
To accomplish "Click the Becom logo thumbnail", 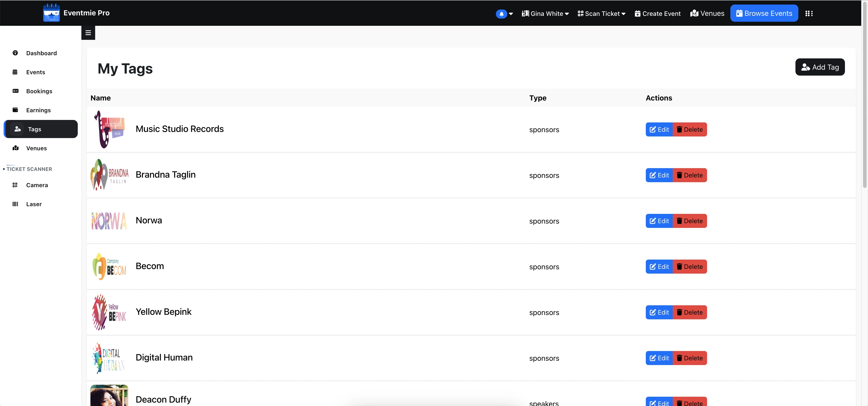I will (109, 266).
